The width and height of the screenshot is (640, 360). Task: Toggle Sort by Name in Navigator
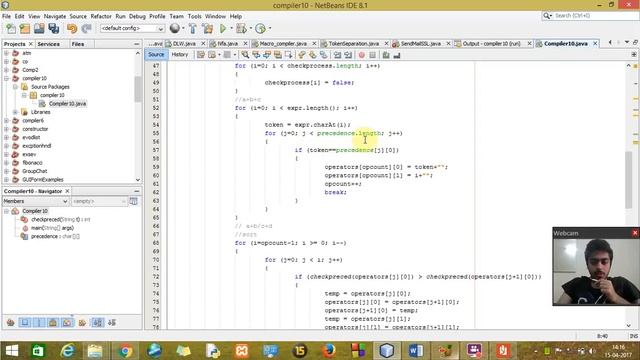(98, 323)
